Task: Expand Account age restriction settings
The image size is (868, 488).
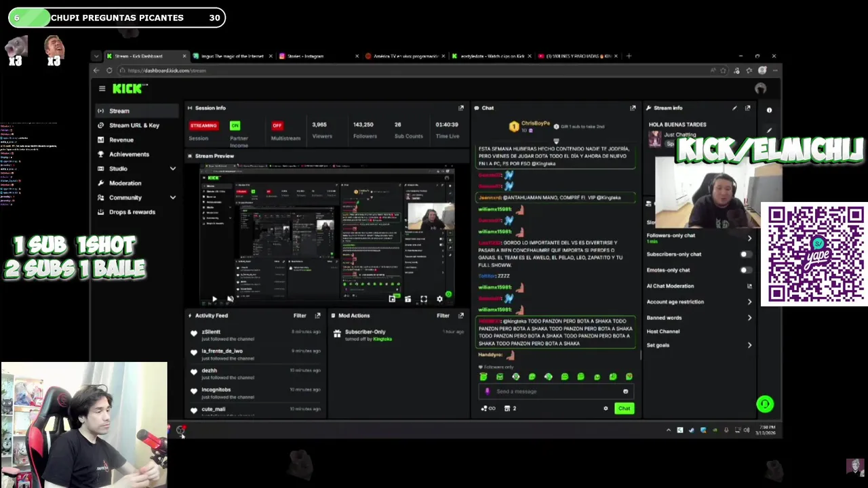Action: 749,302
